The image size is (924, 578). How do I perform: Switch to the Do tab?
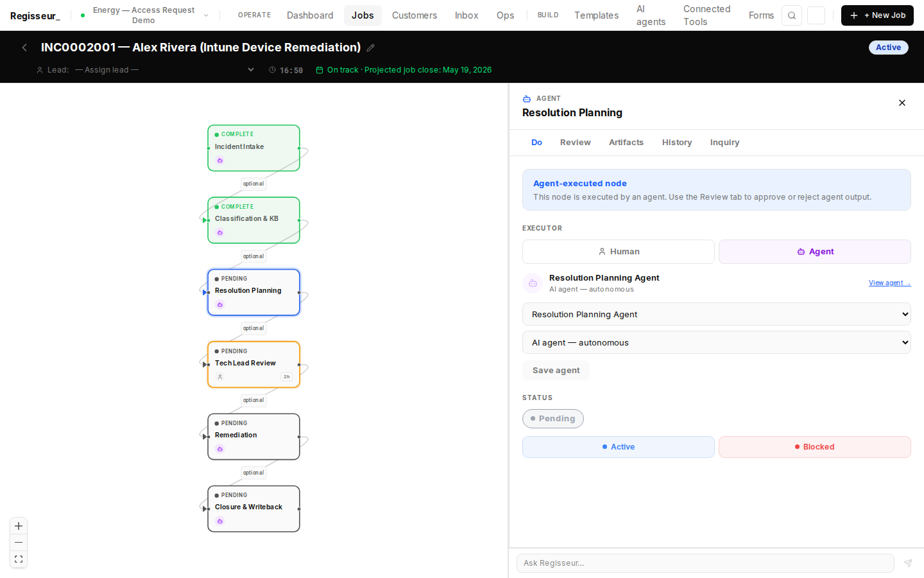[x=537, y=143]
